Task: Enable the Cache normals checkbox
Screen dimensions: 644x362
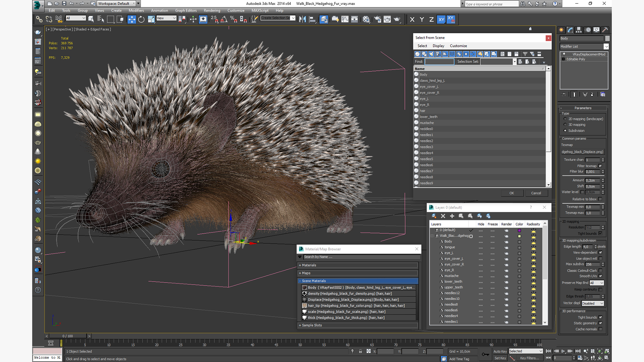Action: click(x=600, y=329)
